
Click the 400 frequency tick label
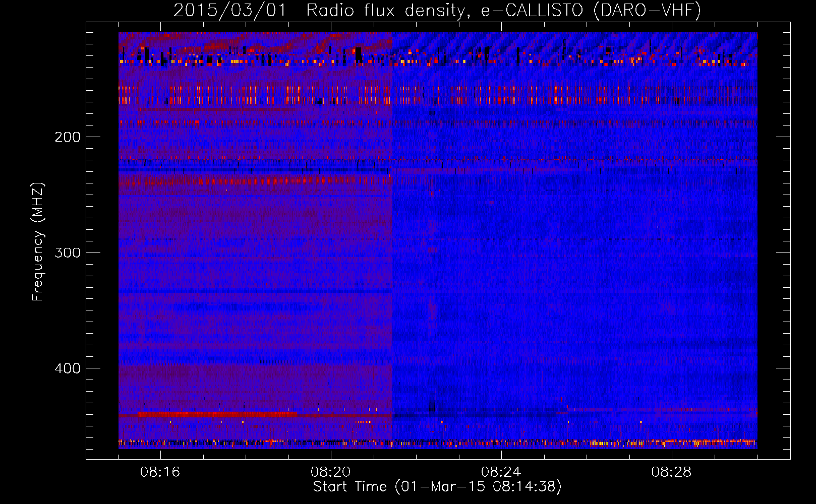click(68, 368)
